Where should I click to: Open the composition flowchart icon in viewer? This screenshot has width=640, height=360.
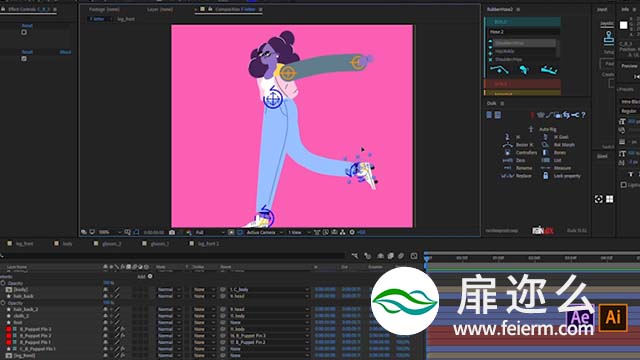point(342,232)
